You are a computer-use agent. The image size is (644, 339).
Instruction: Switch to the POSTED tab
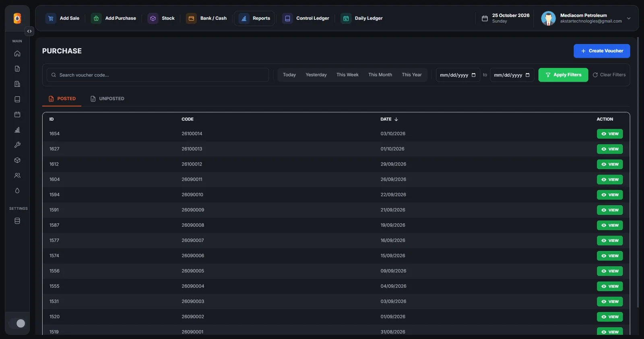point(62,99)
